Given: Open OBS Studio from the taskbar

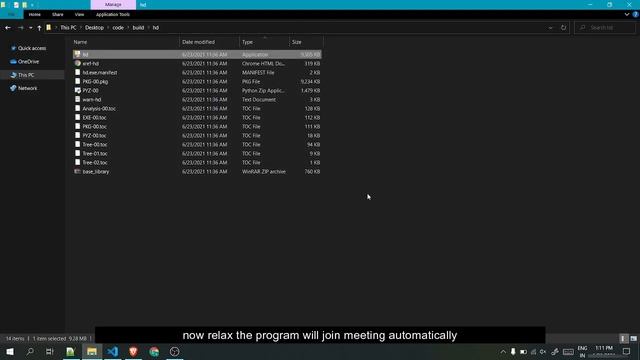Looking at the screenshot, I should (x=175, y=351).
